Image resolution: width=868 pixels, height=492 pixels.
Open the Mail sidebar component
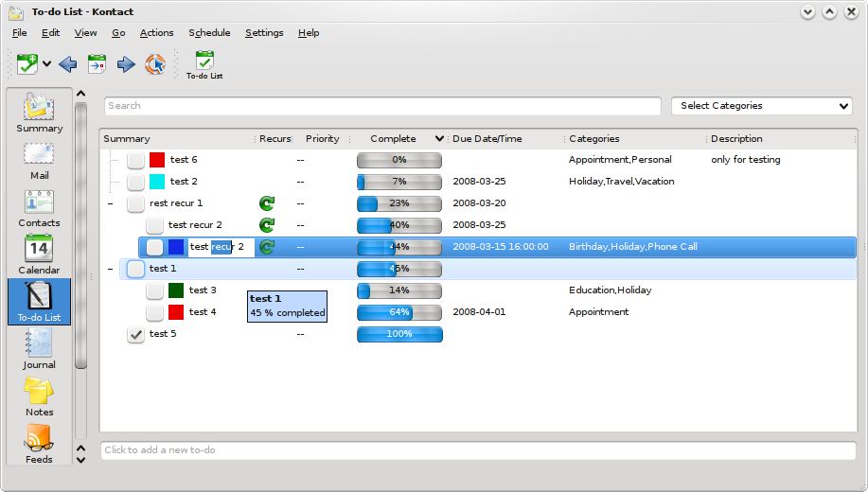tap(40, 161)
